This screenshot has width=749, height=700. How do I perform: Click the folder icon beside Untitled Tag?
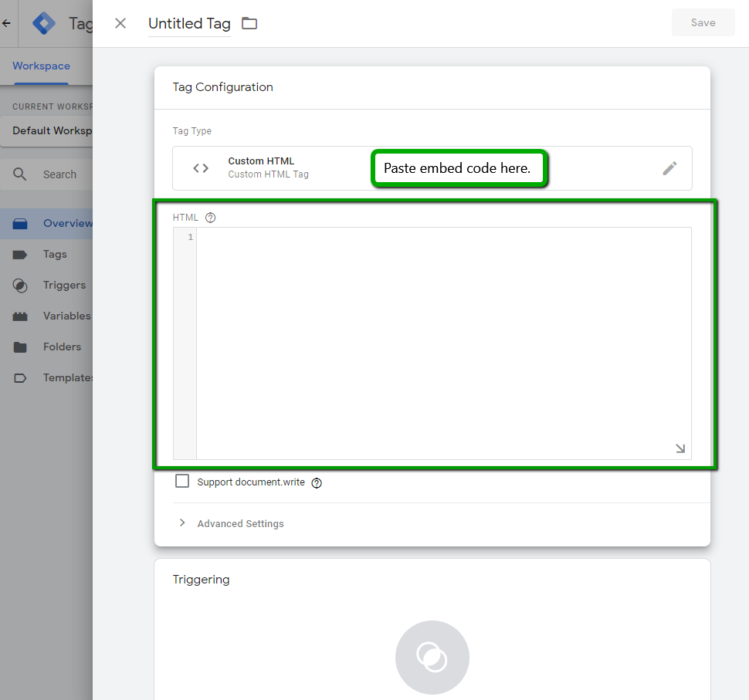249,23
